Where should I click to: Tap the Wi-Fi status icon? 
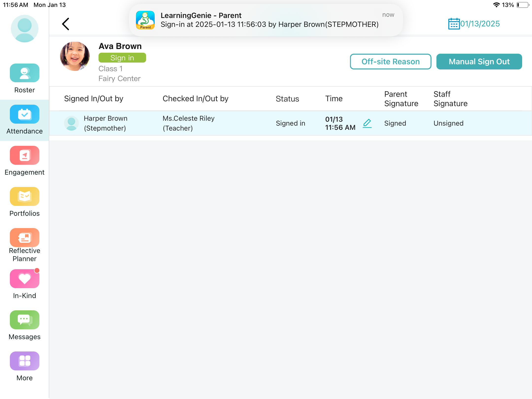[x=496, y=5]
